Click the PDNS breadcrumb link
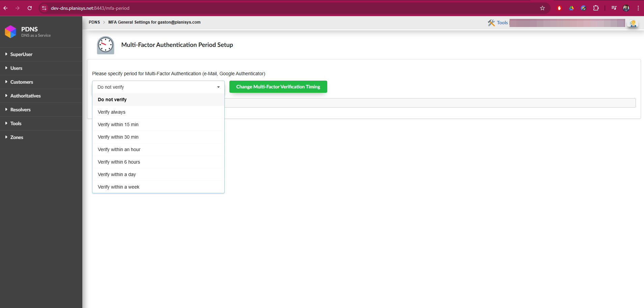Screen dimensions: 644x308 click(94, 22)
